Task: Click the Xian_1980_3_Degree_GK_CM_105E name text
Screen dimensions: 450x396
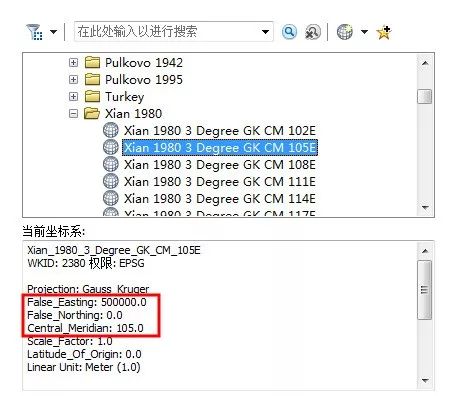Action: click(x=114, y=250)
